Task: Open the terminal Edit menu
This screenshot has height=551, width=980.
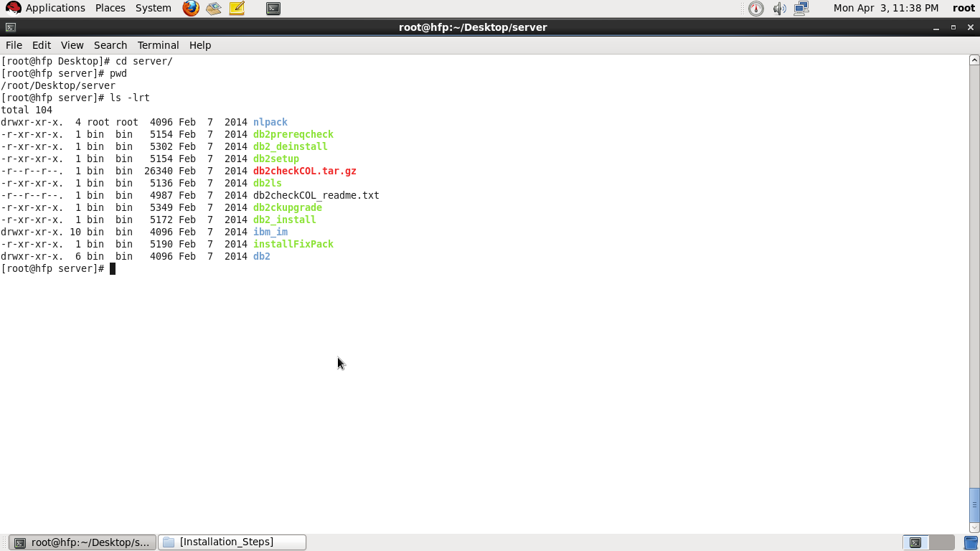Action: click(42, 45)
